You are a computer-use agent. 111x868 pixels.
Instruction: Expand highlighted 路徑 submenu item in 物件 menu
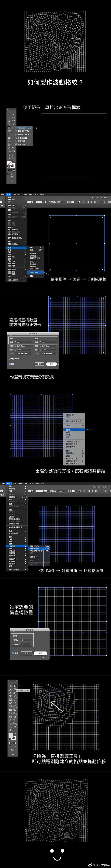(x=17, y=248)
